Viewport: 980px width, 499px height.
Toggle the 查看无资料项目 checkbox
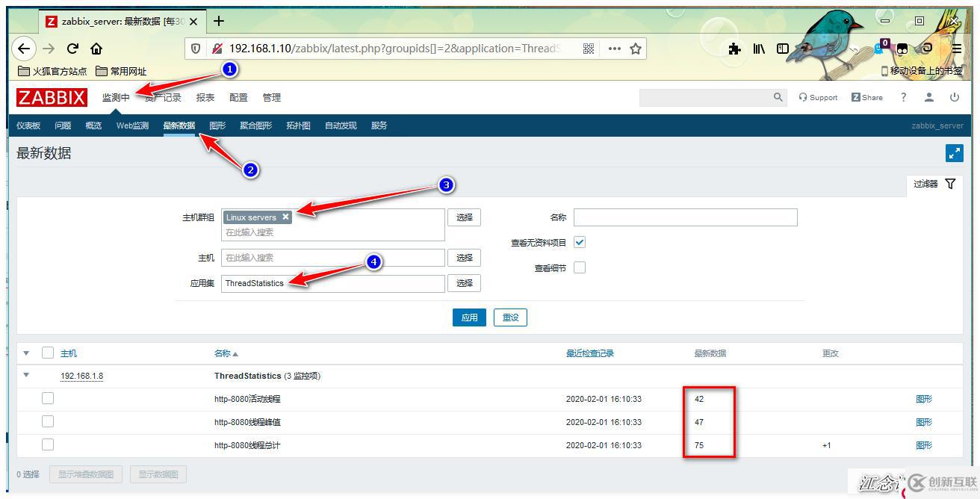[580, 242]
